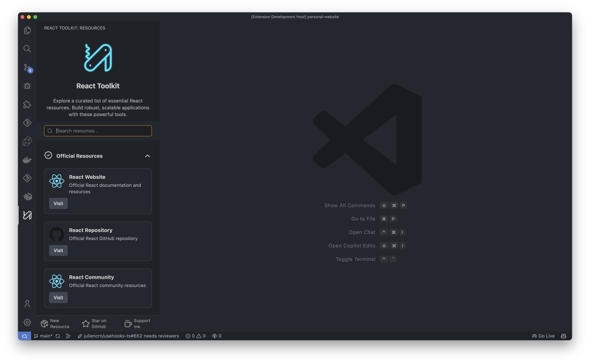Click the window title personal-website
The height and width of the screenshot is (364, 590).
323,17
